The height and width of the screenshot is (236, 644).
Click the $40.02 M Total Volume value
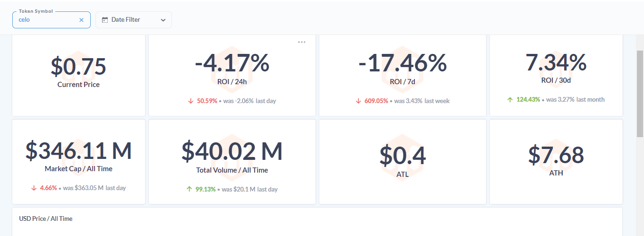pos(232,151)
